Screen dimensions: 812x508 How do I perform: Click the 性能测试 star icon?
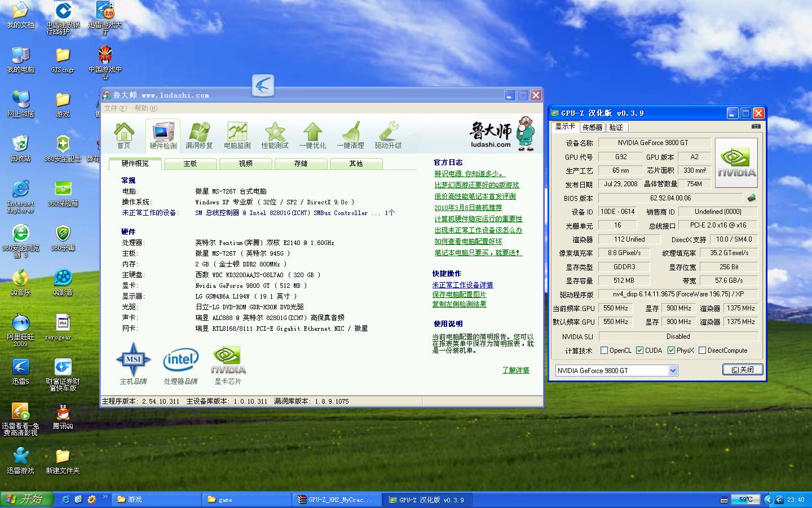point(275,135)
